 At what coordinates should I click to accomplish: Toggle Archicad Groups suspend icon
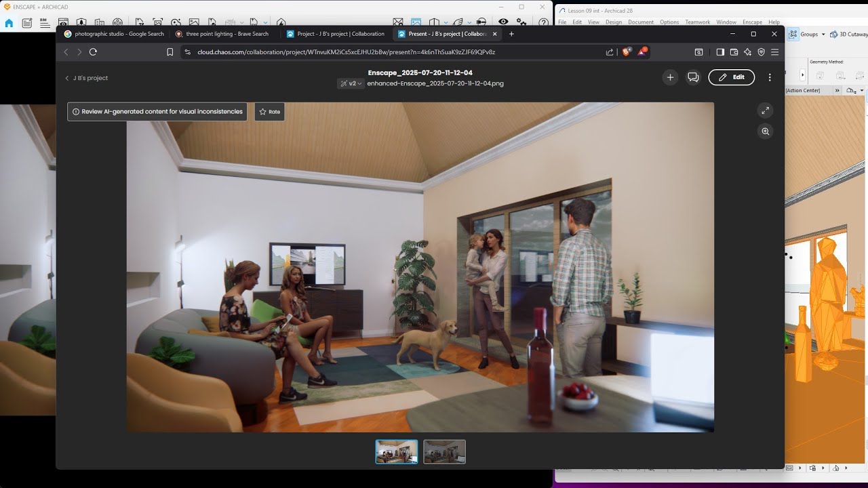(x=793, y=34)
